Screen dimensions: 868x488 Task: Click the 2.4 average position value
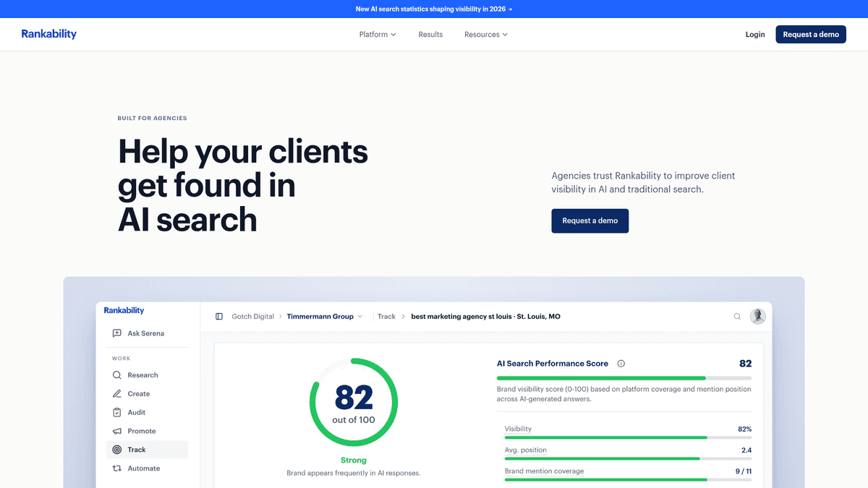(746, 450)
